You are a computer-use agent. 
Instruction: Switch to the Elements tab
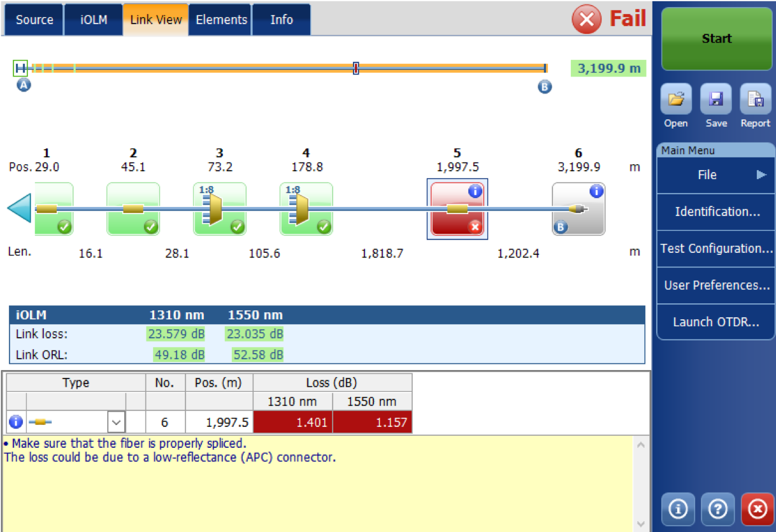221,20
